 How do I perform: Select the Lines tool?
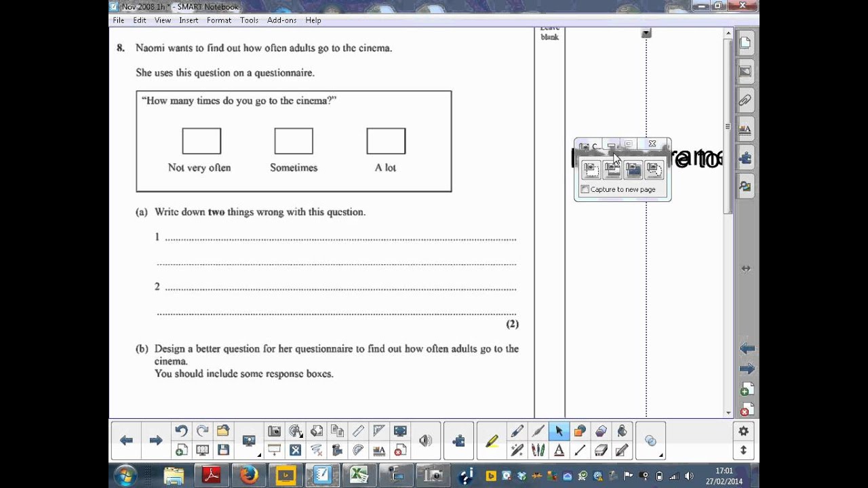point(580,450)
